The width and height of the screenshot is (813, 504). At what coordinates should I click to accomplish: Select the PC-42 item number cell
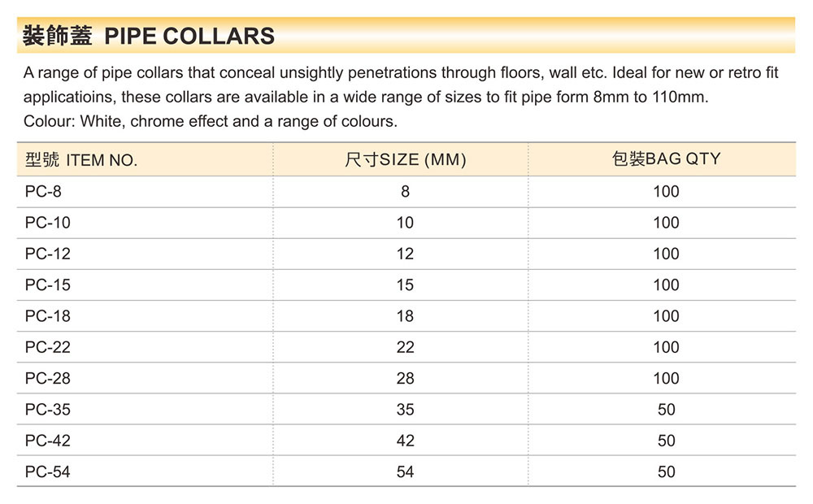click(x=47, y=441)
